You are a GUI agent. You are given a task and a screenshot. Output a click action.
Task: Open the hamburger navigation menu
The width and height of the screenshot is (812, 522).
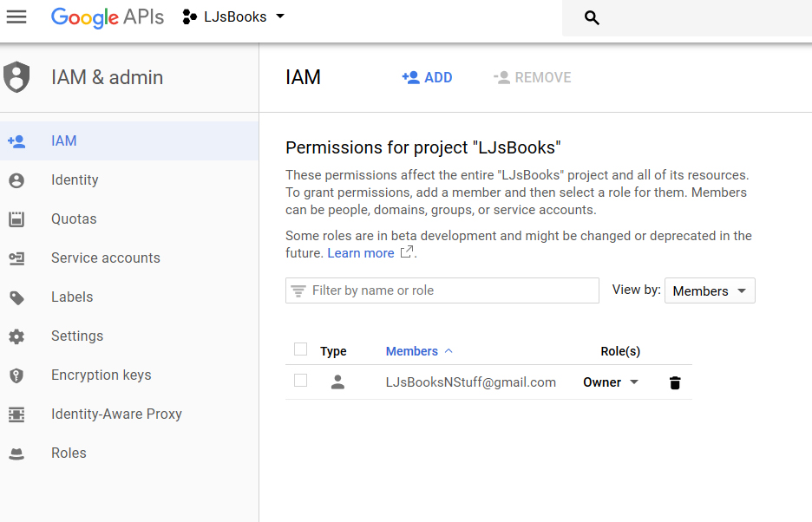(16, 17)
